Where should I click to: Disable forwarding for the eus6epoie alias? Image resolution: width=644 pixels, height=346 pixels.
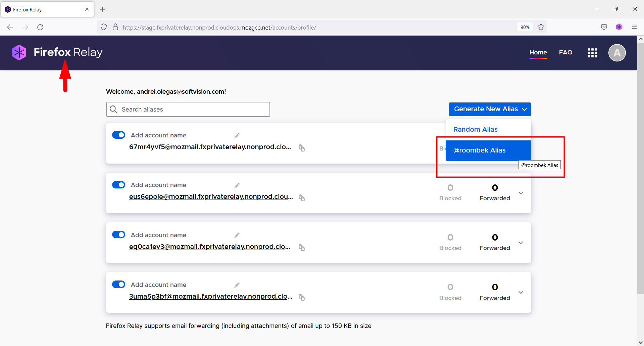(x=118, y=184)
